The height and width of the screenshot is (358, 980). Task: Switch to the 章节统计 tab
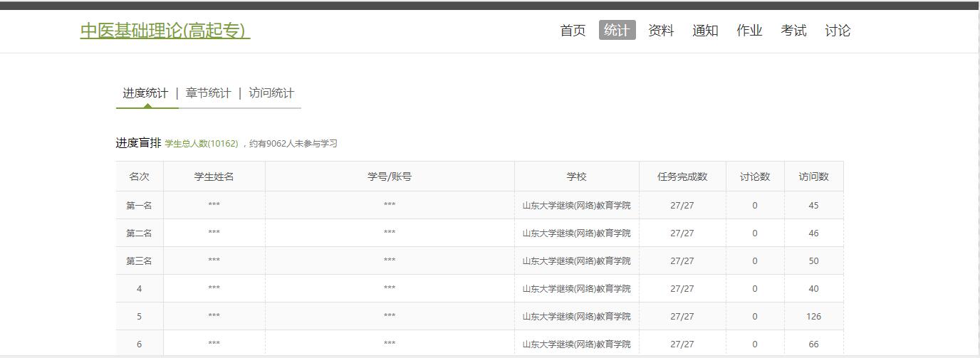(208, 93)
